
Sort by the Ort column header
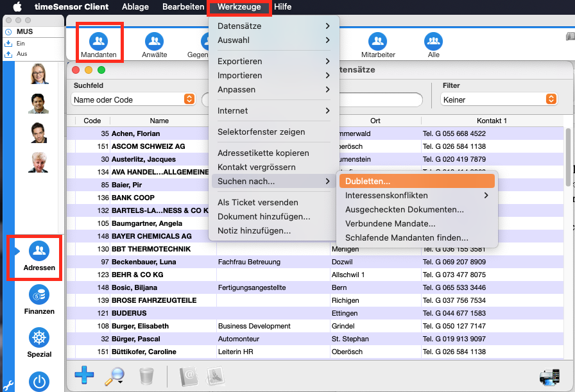point(375,121)
